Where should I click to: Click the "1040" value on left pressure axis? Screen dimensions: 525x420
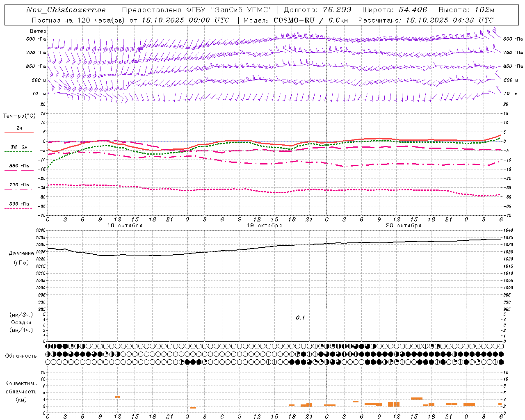pyautogui.click(x=41, y=231)
